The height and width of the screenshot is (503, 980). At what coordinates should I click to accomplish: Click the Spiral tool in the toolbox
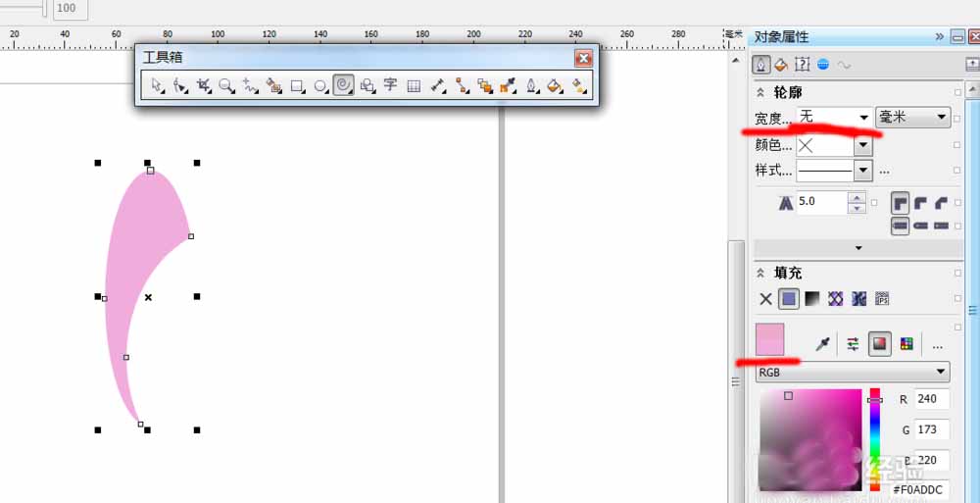coord(343,85)
